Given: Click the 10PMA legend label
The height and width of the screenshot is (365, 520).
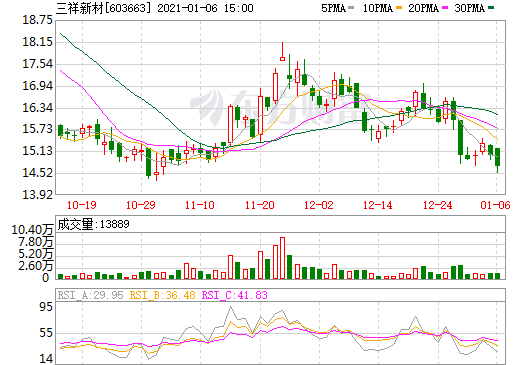Looking at the screenshot, I should [378, 8].
